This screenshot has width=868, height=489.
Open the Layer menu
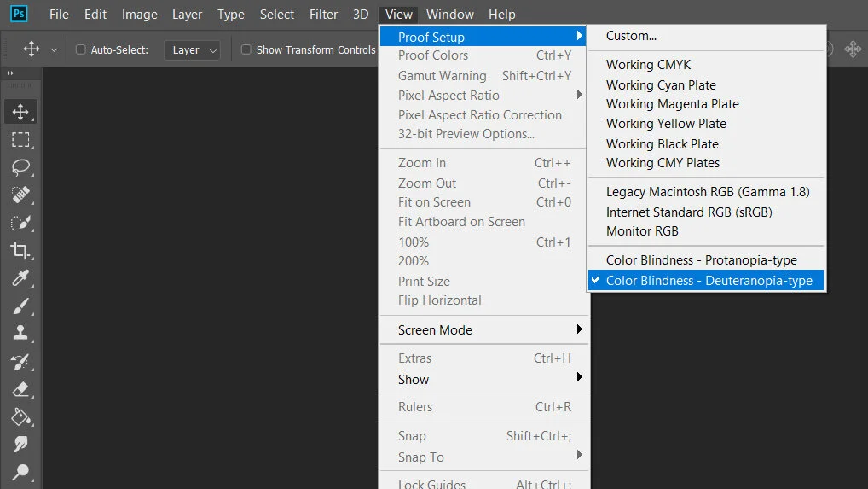point(187,15)
